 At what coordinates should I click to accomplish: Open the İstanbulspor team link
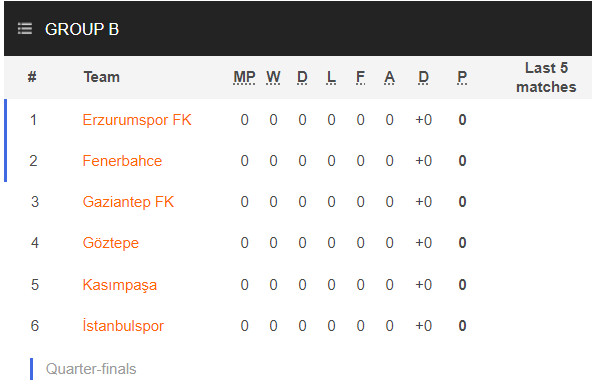click(x=123, y=326)
